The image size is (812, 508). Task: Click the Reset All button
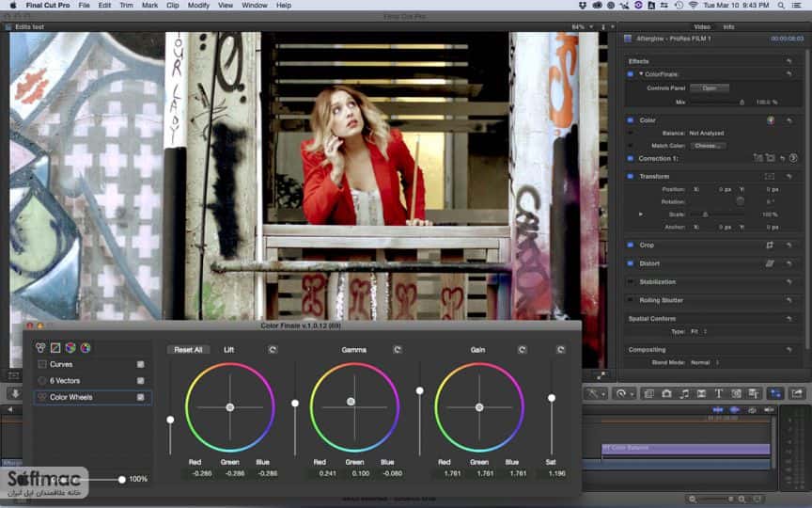pos(188,350)
